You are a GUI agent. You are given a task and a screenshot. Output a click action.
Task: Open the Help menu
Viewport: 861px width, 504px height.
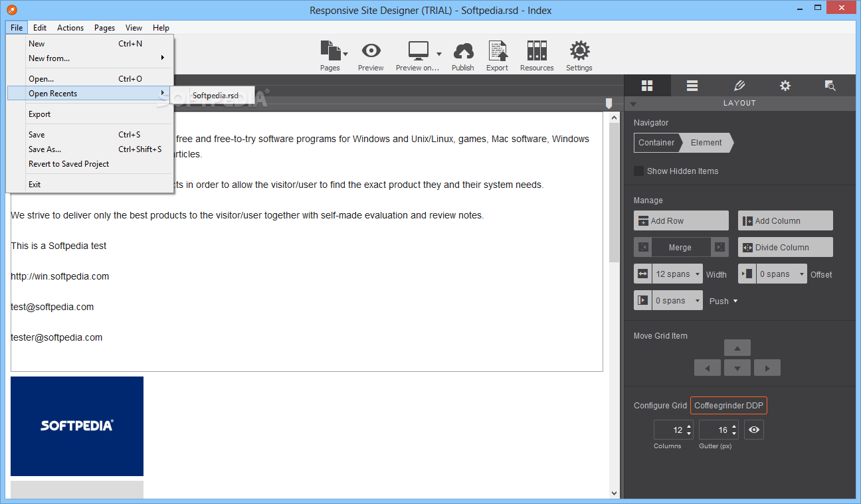(161, 27)
